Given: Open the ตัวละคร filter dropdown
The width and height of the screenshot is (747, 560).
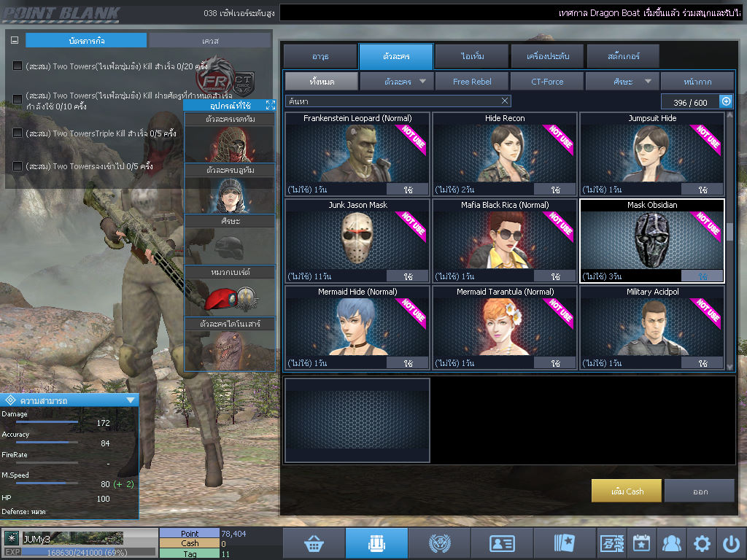Looking at the screenshot, I should tap(397, 82).
